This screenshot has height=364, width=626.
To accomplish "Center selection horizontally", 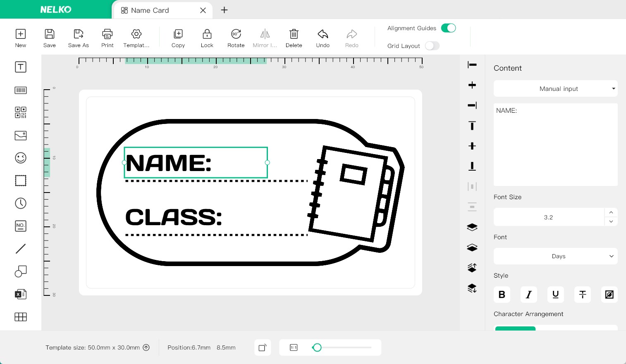I will coord(472,85).
